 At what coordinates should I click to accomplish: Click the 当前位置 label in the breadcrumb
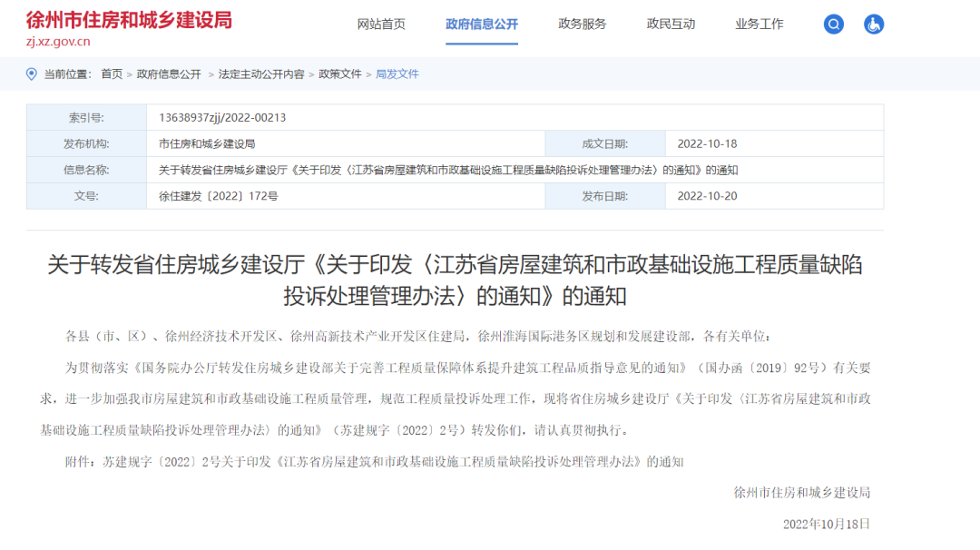[67, 74]
